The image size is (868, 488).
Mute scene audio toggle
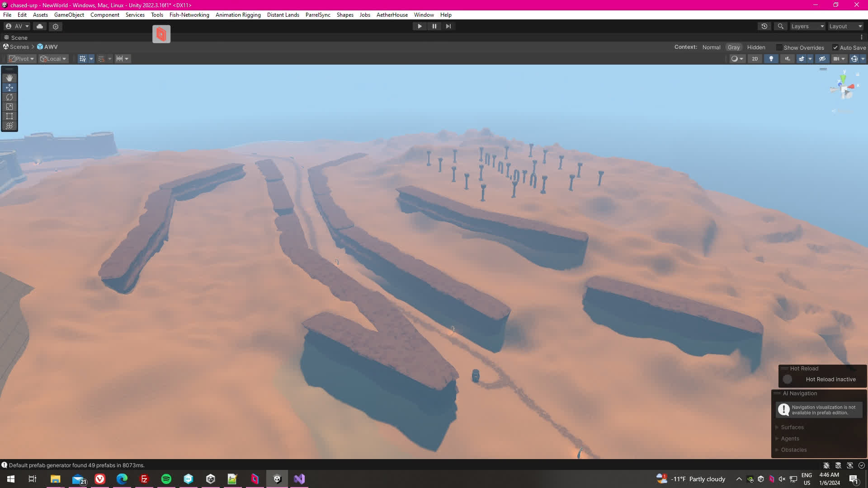[788, 59]
